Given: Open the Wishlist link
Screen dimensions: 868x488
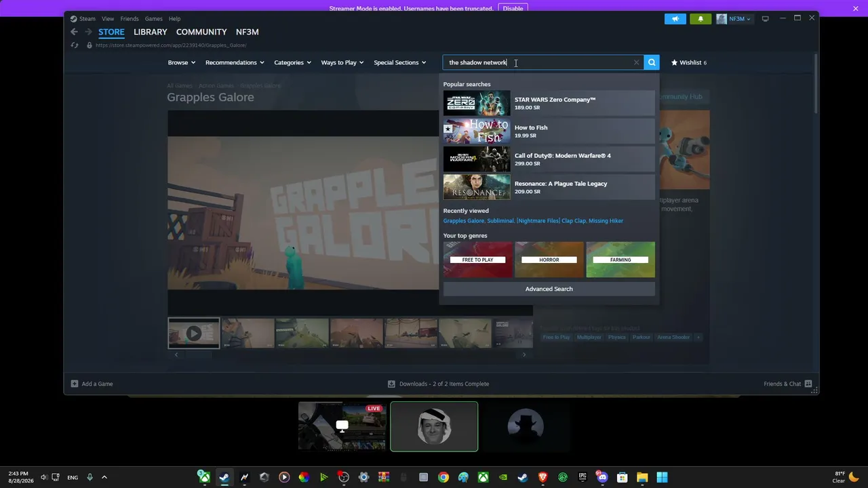Looking at the screenshot, I should (x=689, y=62).
